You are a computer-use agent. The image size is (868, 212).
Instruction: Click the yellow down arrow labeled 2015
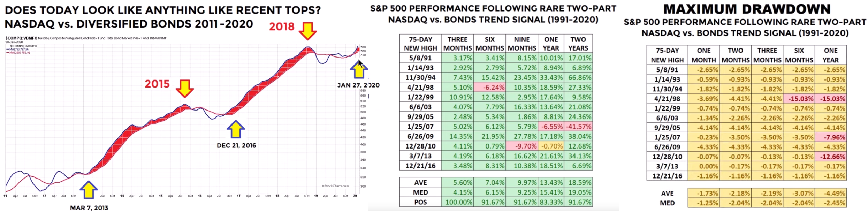(x=184, y=88)
